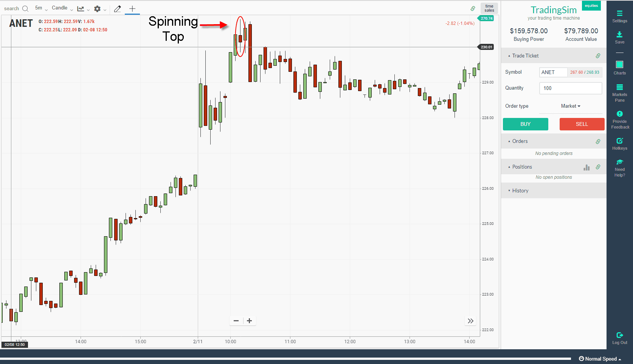Collapse the Trade Ticket section
Image resolution: width=633 pixels, height=364 pixels.
pyautogui.click(x=509, y=56)
